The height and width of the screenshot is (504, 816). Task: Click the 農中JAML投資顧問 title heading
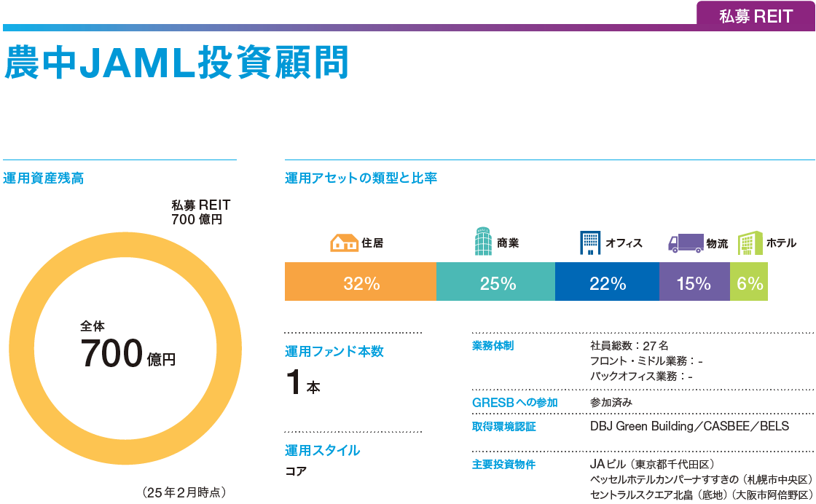[x=177, y=63]
